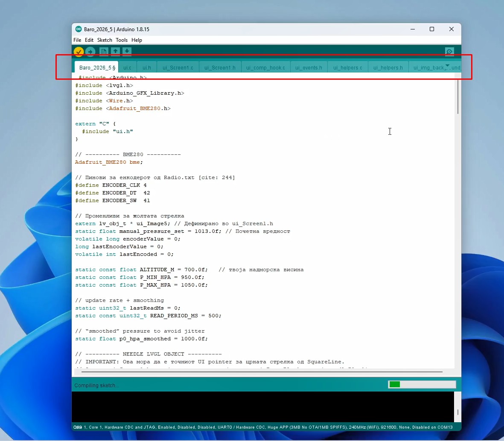Switch to the ui.c tab
Screen dimensions: 504x441
(x=127, y=68)
